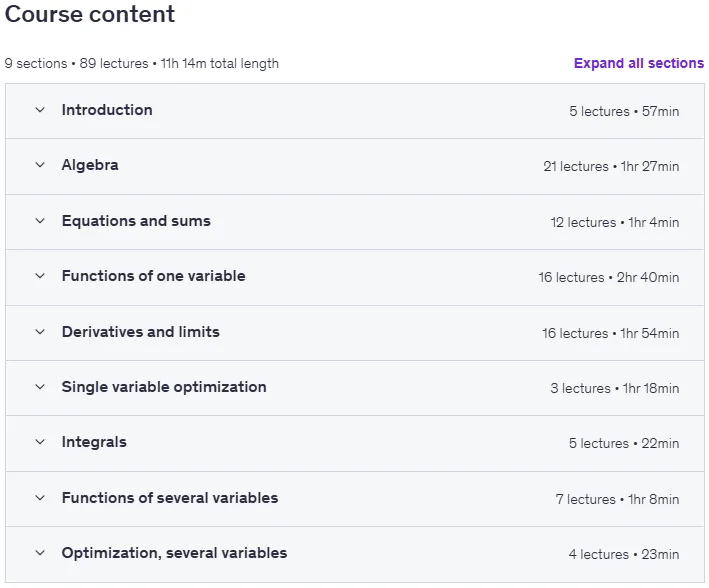Image resolution: width=709 pixels, height=588 pixels.
Task: Click the 16 lectures 2hr 40min label
Action: pyautogui.click(x=609, y=277)
